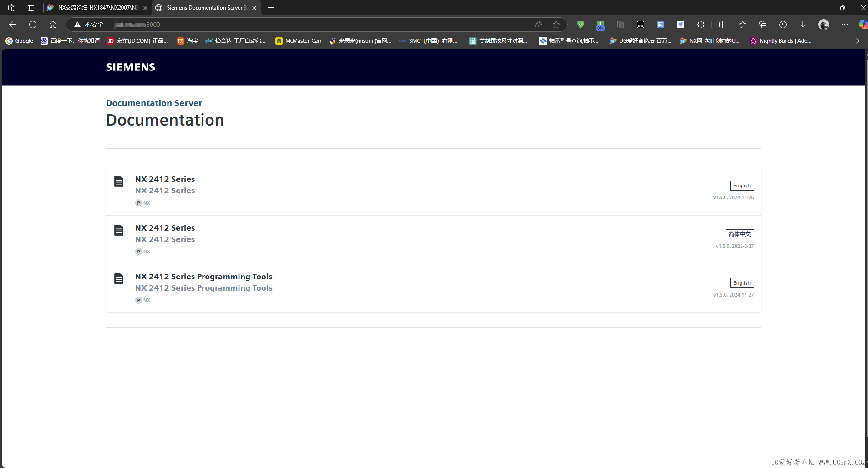Open the Google bookmark
Viewport: 868px width, 468px height.
tap(20, 41)
